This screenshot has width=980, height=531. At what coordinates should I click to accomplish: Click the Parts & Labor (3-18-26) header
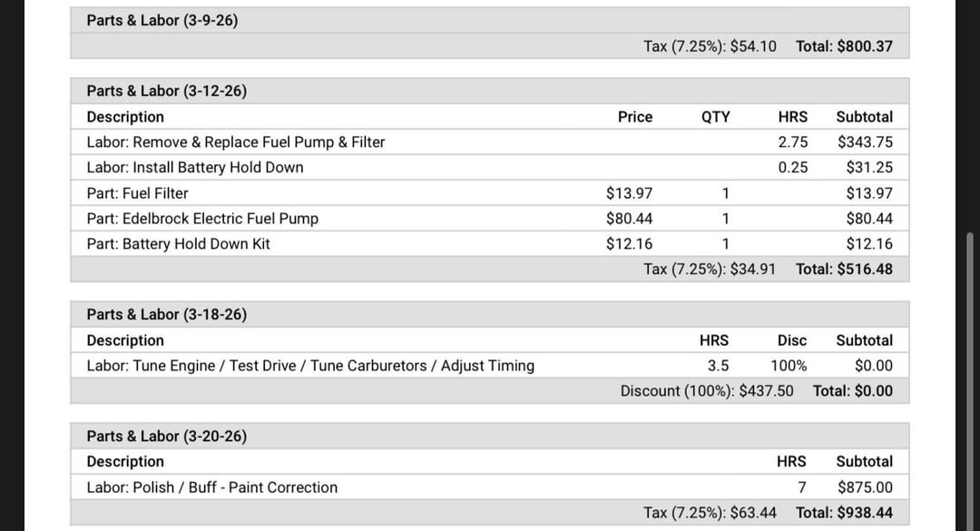pos(166,314)
